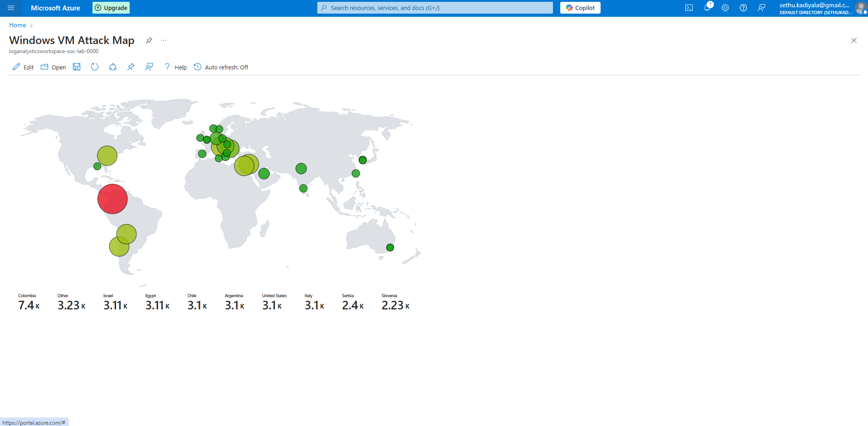Toggle the Auto refresh: Off setting

click(221, 67)
